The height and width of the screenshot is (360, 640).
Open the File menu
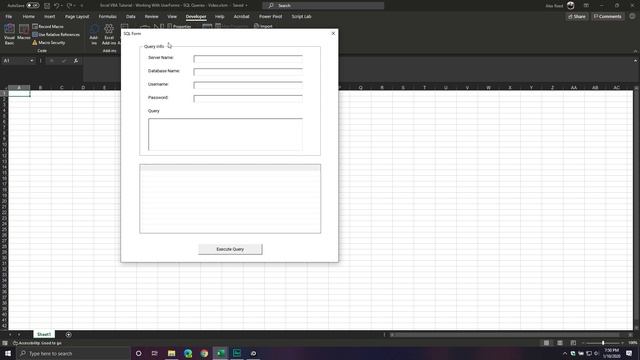click(9, 17)
